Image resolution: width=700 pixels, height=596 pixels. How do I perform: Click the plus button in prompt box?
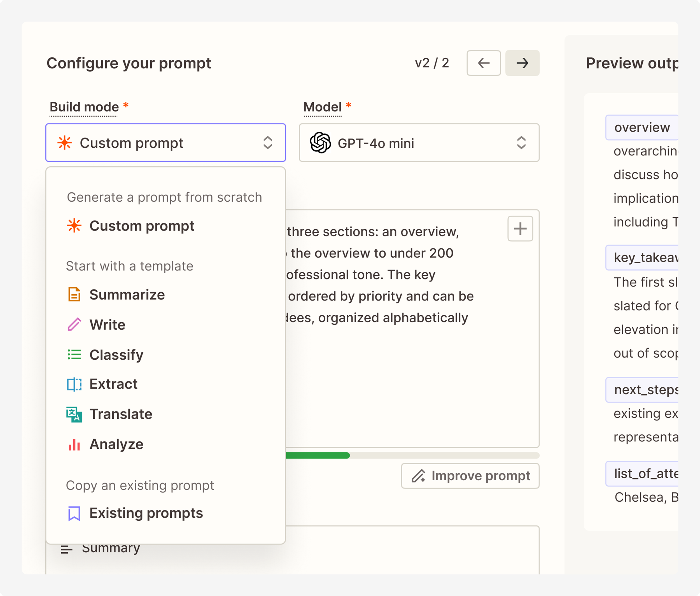pyautogui.click(x=520, y=229)
